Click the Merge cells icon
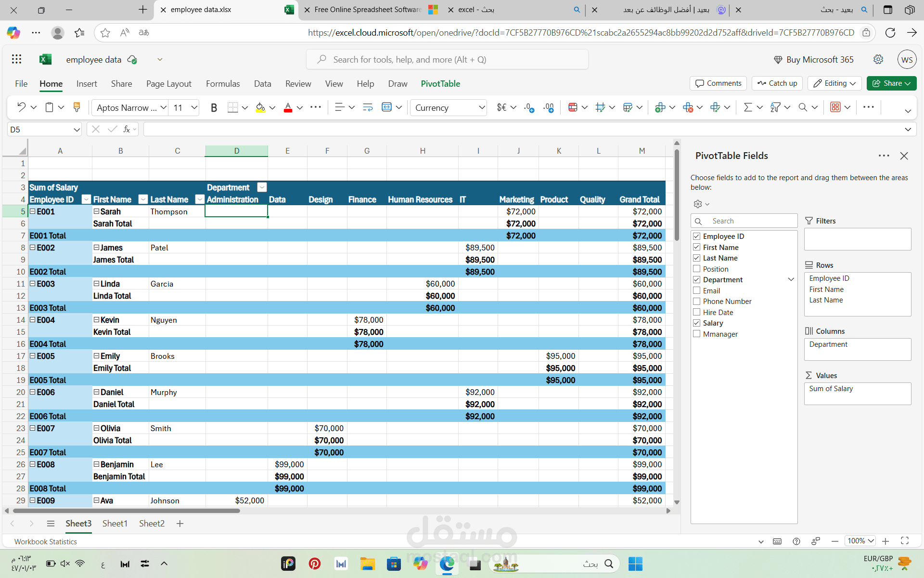 point(386,107)
